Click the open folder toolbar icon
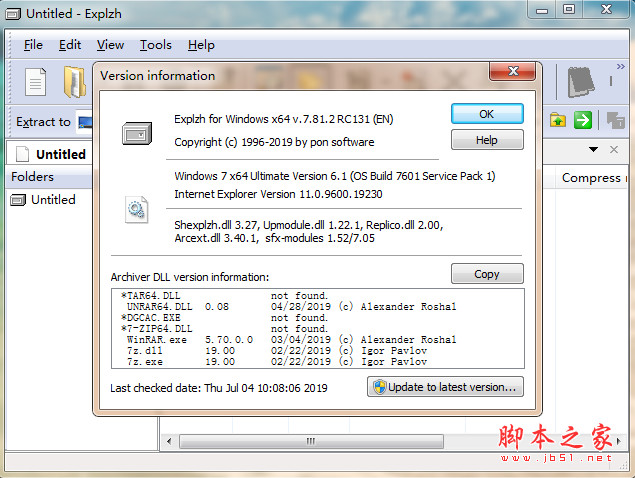 [x=75, y=82]
